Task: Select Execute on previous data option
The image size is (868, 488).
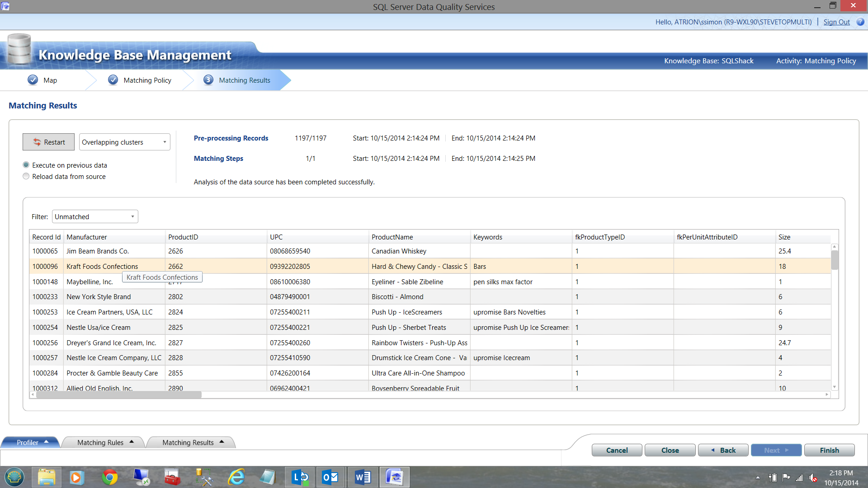Action: 26,165
